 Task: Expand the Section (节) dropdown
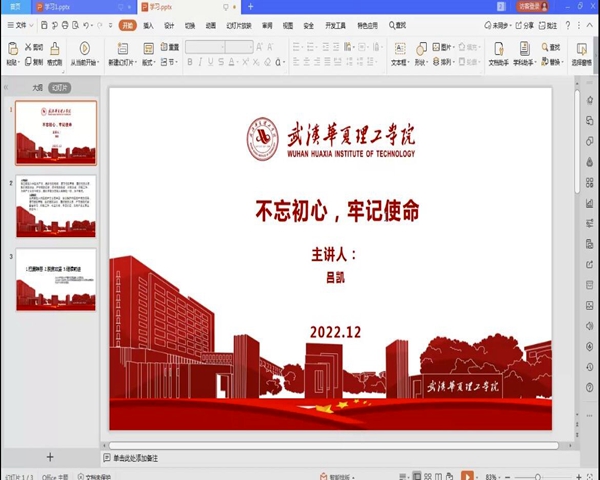tap(169, 62)
